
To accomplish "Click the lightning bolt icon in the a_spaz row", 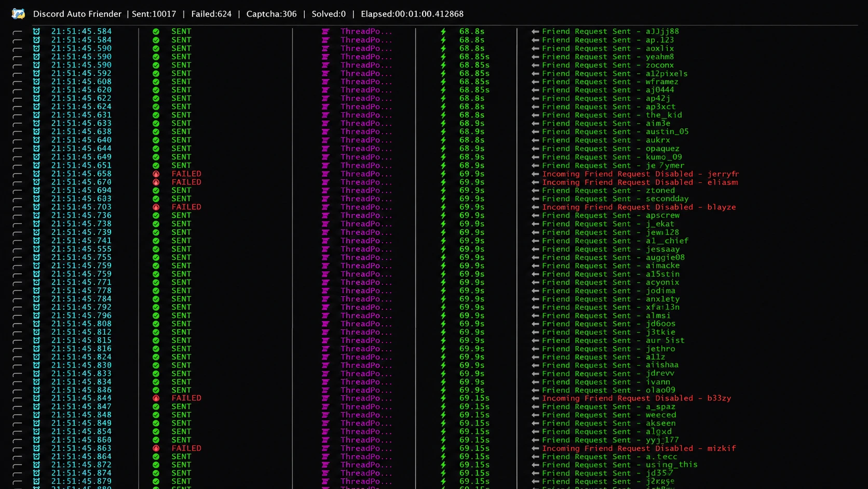I will coord(443,406).
